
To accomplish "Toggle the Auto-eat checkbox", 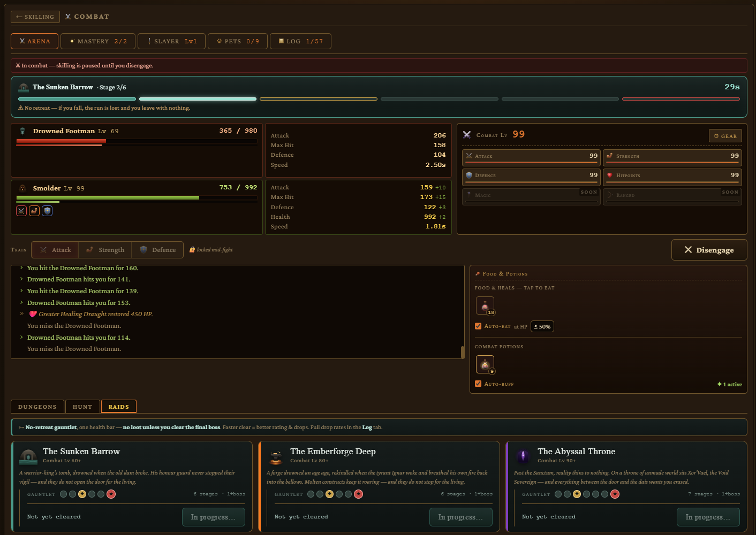I will tap(478, 326).
